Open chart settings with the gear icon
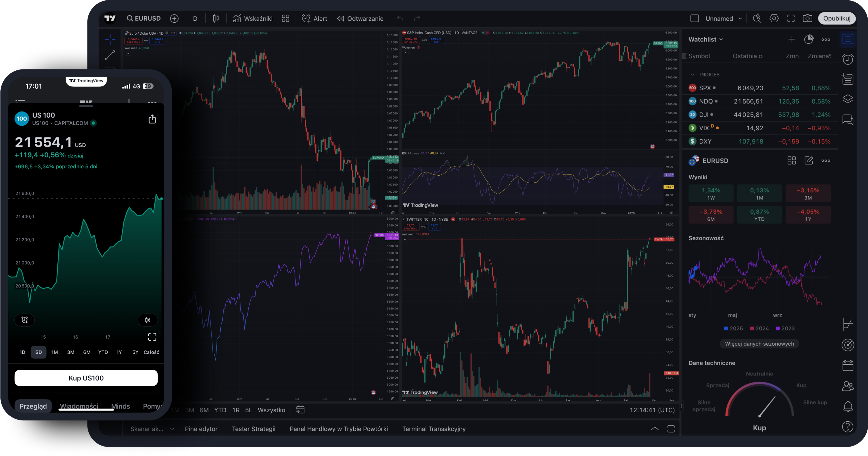This screenshot has height=456, width=868. (x=774, y=18)
